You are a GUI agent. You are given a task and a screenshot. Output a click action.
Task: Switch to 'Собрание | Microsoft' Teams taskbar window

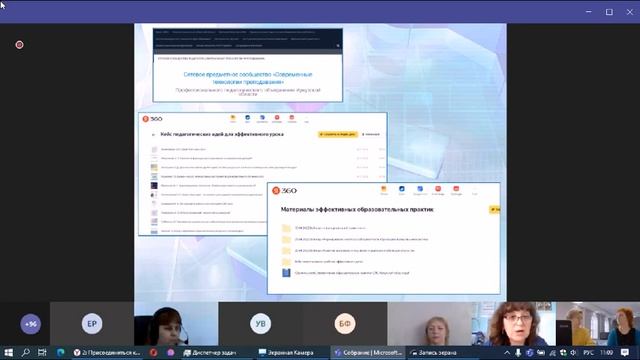(x=369, y=352)
